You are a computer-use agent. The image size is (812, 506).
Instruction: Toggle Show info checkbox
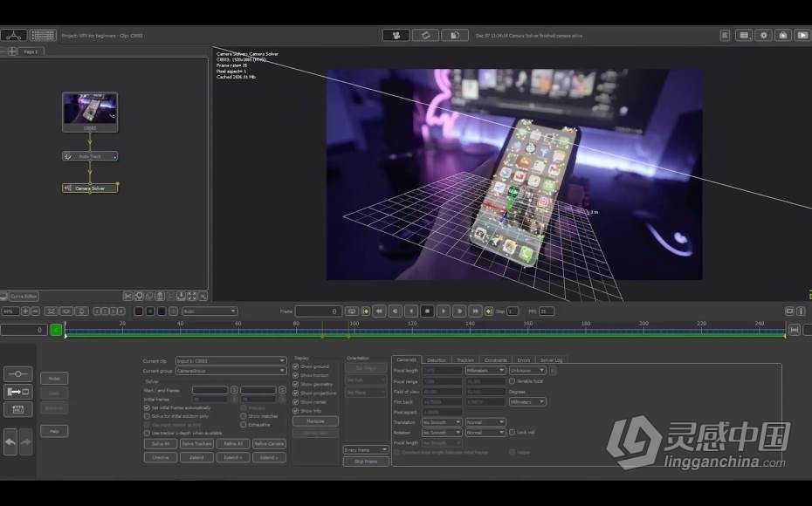point(296,410)
